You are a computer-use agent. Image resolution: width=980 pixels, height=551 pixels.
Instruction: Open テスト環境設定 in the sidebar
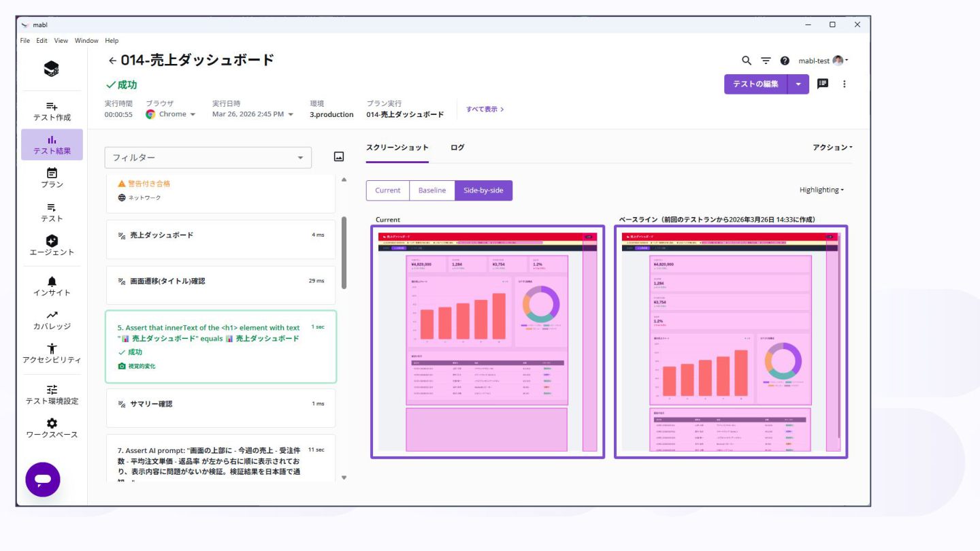click(x=52, y=395)
